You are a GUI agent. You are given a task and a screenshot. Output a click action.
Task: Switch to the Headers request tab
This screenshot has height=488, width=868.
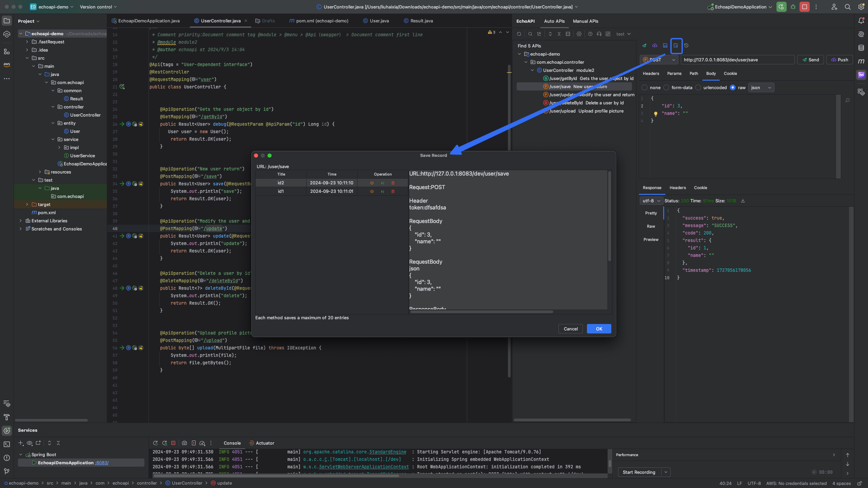[651, 74]
